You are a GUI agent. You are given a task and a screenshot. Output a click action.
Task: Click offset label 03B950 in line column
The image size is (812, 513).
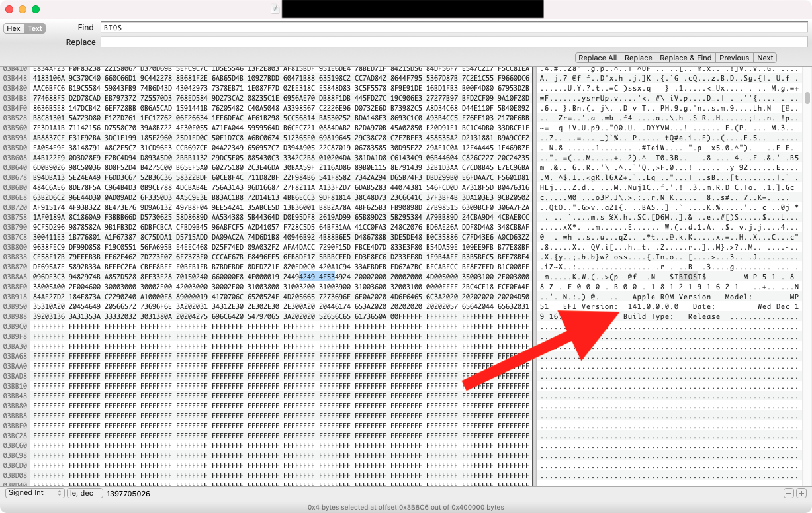(x=14, y=306)
